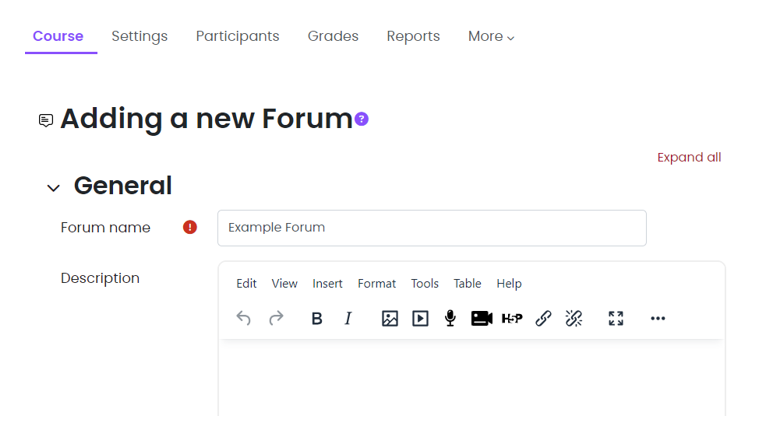Add a link with the chain icon

(543, 318)
